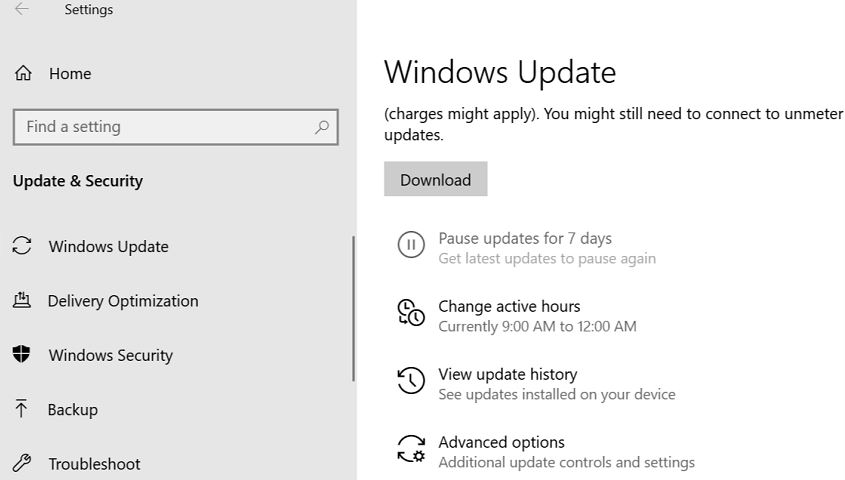Go to Advanced options text link
Viewport: 845px width, 480px height.
point(501,442)
